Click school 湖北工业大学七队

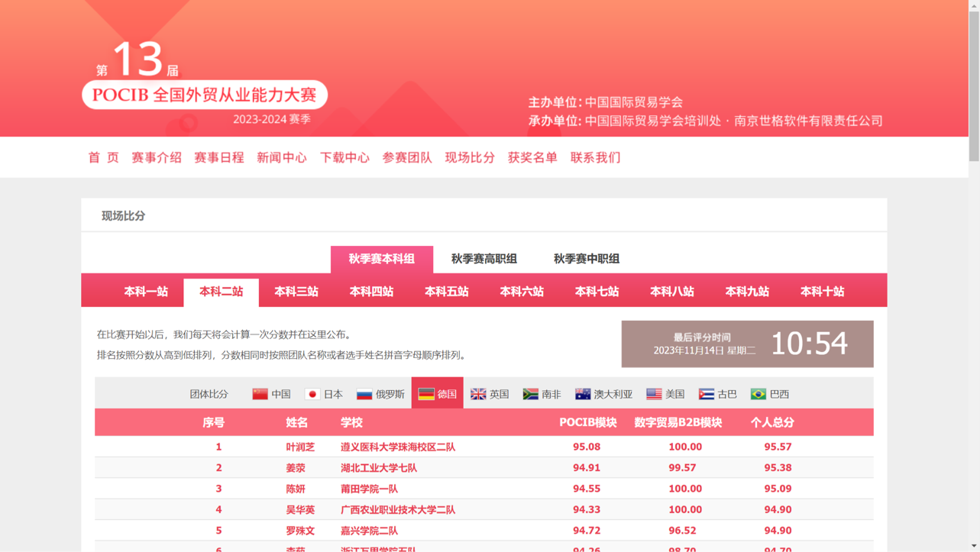click(379, 467)
